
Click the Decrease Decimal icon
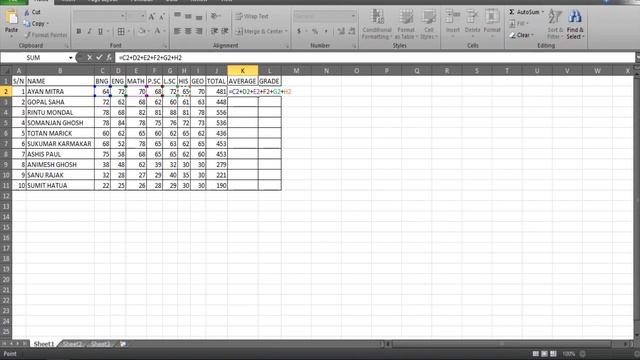[x=352, y=31]
